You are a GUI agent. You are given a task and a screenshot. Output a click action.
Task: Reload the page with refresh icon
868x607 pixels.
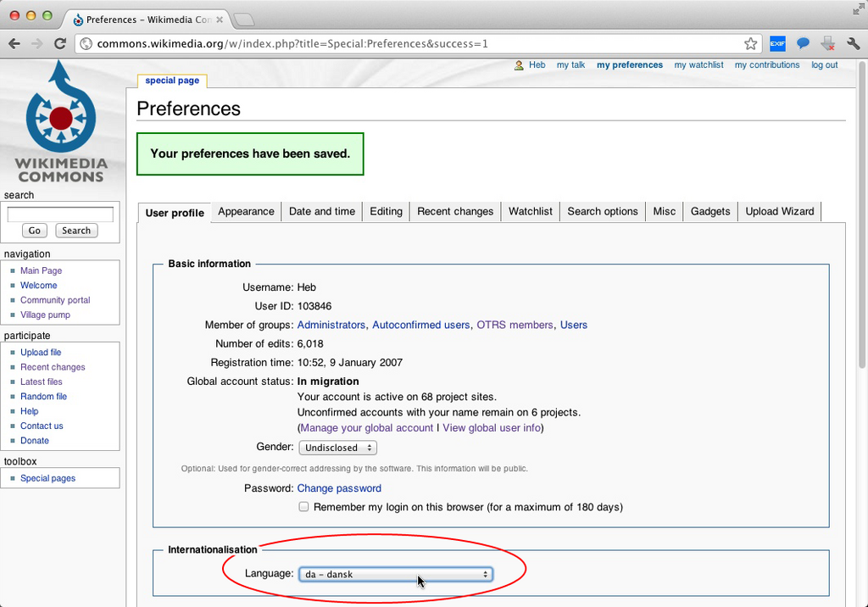60,44
